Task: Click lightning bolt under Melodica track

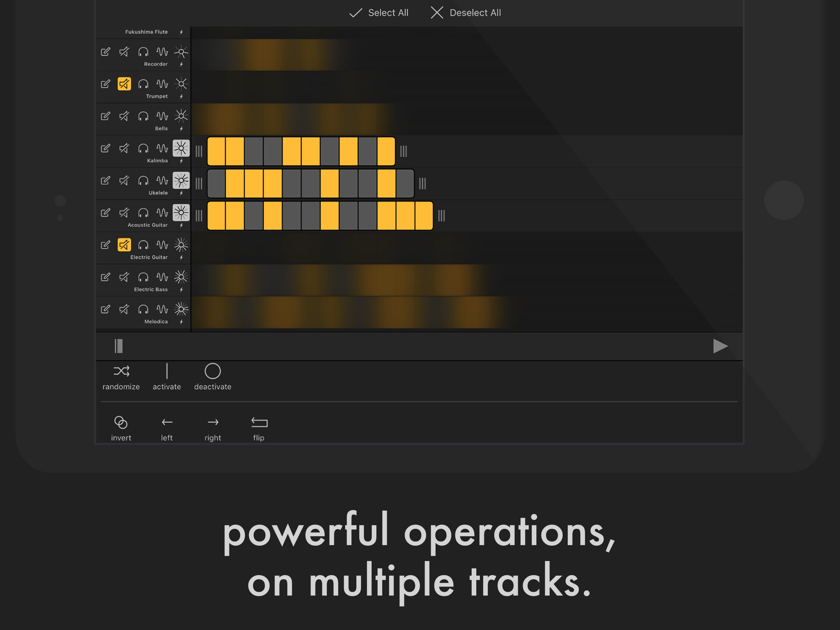Action: [181, 322]
